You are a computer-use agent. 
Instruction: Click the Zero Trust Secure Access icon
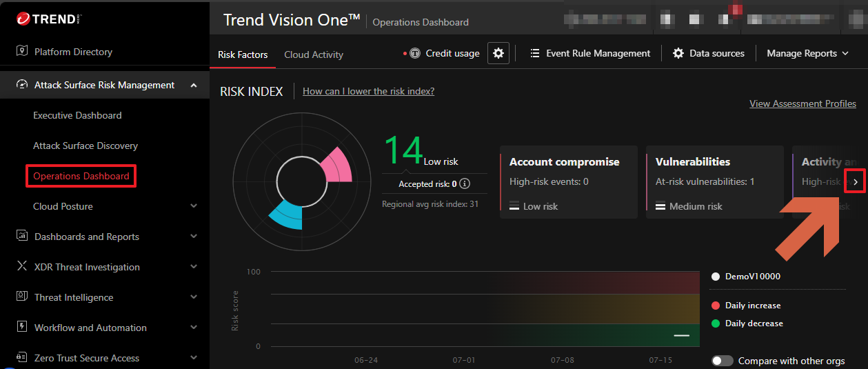[21, 358]
